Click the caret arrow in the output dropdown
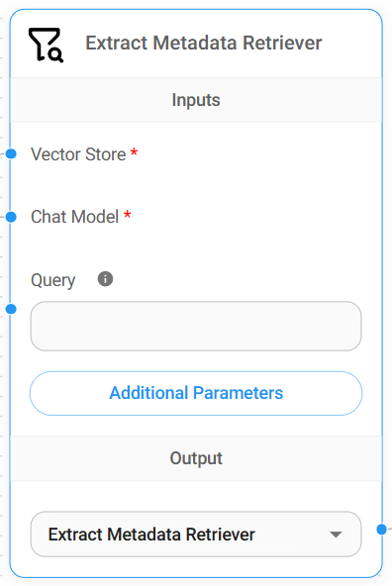Viewport: 392px width, 586px height. coord(336,535)
